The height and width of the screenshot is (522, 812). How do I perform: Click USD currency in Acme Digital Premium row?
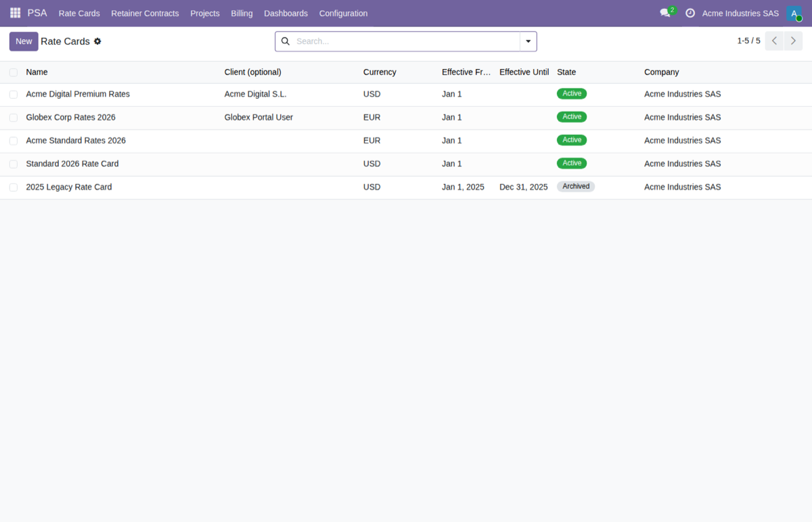click(371, 94)
